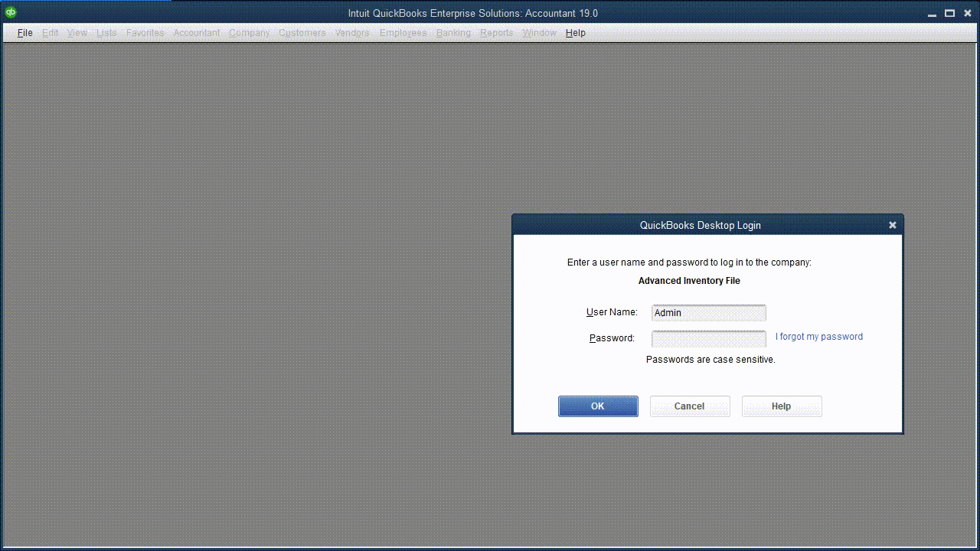Focus the Password input field
980x551 pixels.
point(708,338)
